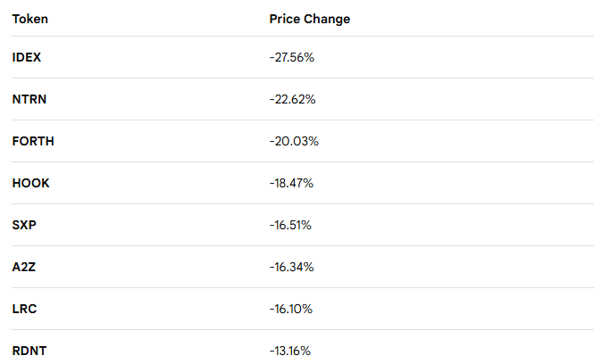Select the LRC token name
The image size is (610, 364).
[x=24, y=309]
